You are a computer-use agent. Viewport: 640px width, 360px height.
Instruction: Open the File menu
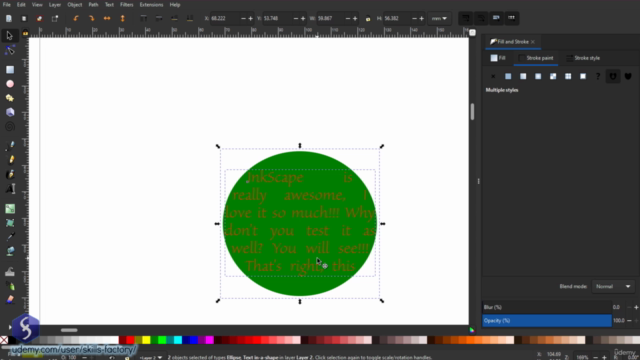click(7, 5)
